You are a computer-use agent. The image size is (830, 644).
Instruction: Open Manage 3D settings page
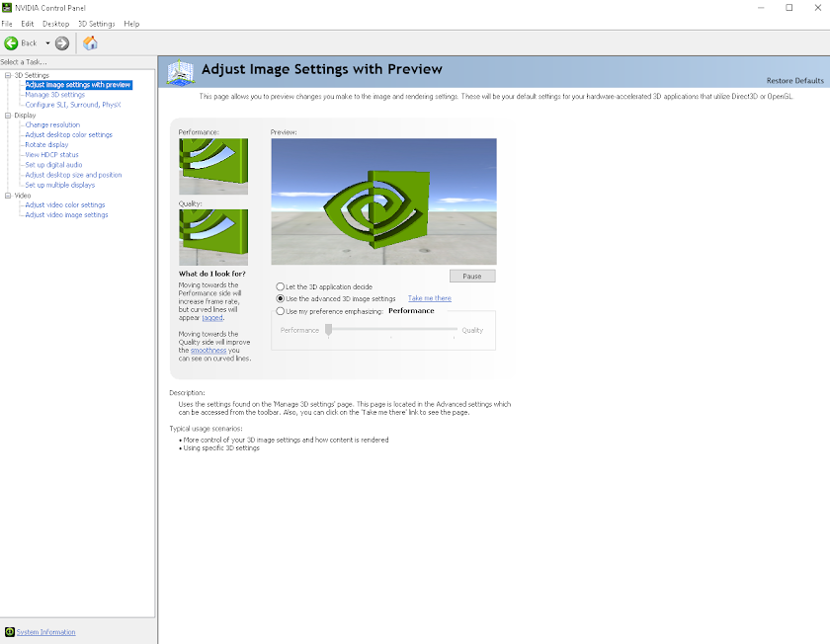point(55,95)
